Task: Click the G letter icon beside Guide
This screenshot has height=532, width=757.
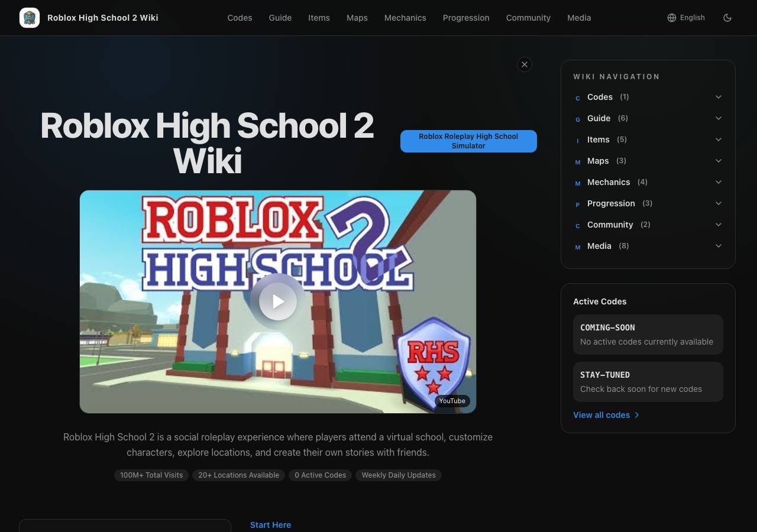Action: point(578,119)
